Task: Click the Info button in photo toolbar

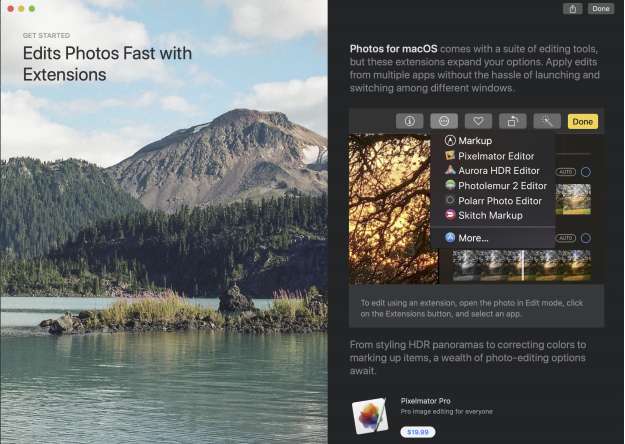Action: click(409, 121)
